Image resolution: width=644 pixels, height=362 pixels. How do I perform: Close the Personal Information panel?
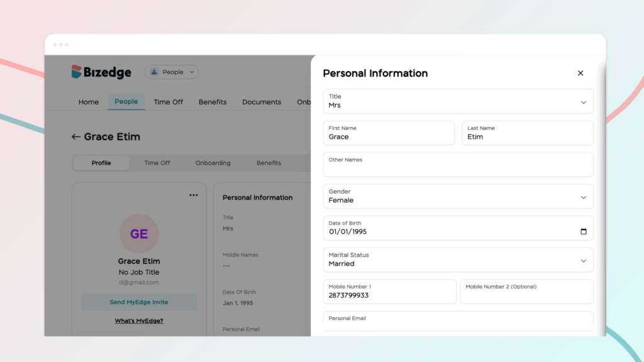(580, 73)
